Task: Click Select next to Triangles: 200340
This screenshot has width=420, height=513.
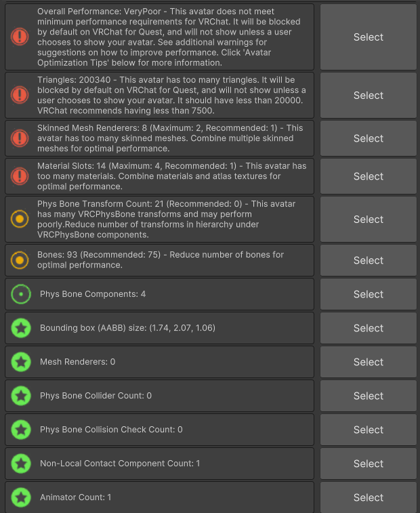Action: point(369,95)
